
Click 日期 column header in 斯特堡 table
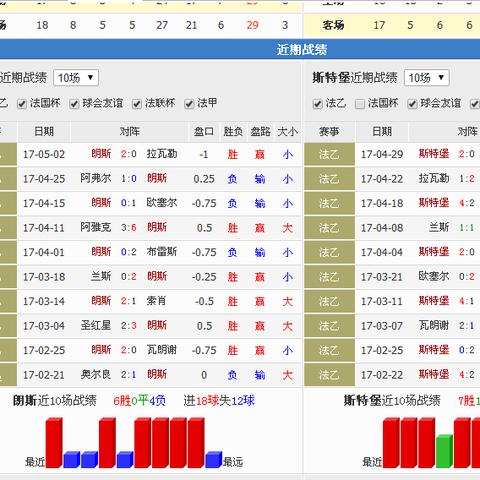(x=382, y=132)
